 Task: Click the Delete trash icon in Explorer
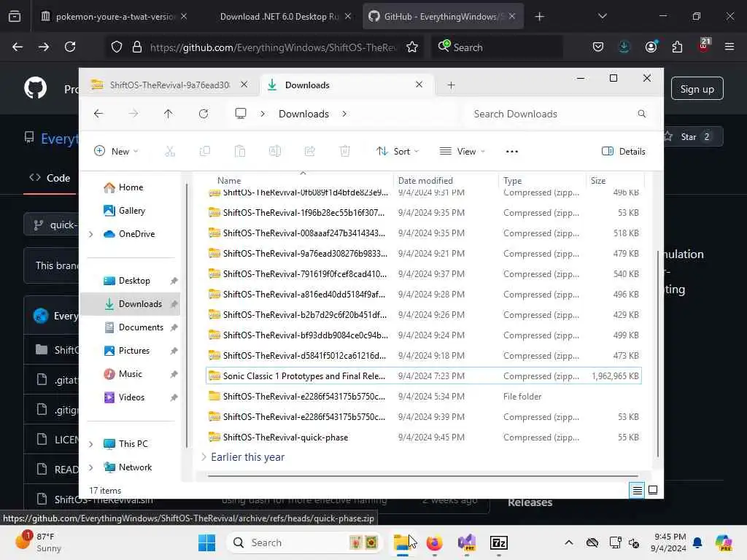pyautogui.click(x=345, y=152)
